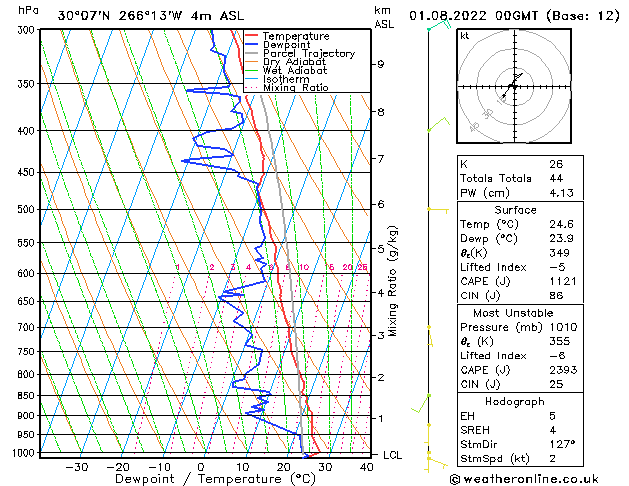Click the 500 pressure level label
The image size is (629, 486).
coord(28,209)
